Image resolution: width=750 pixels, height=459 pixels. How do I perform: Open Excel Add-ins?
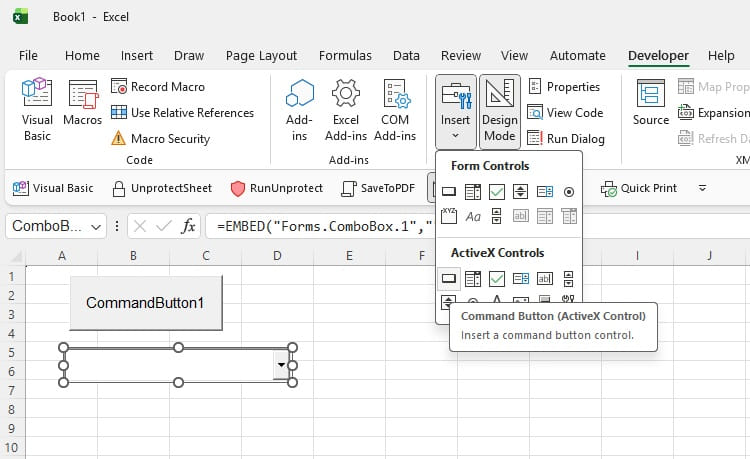pos(345,110)
